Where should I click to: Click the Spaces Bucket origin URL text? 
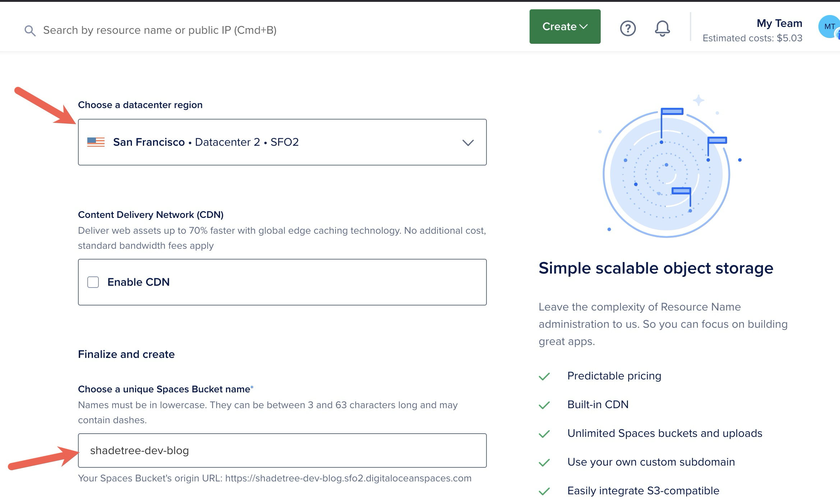pos(274,478)
